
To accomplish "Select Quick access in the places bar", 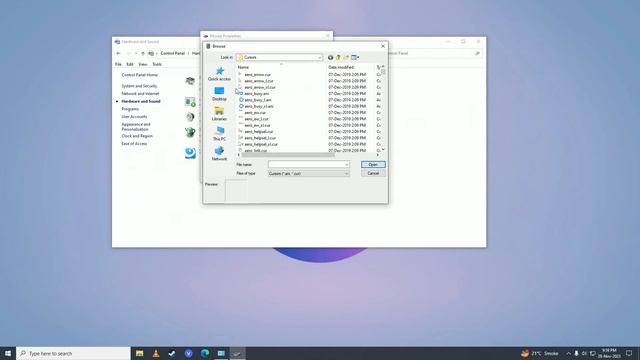I will 219,74.
